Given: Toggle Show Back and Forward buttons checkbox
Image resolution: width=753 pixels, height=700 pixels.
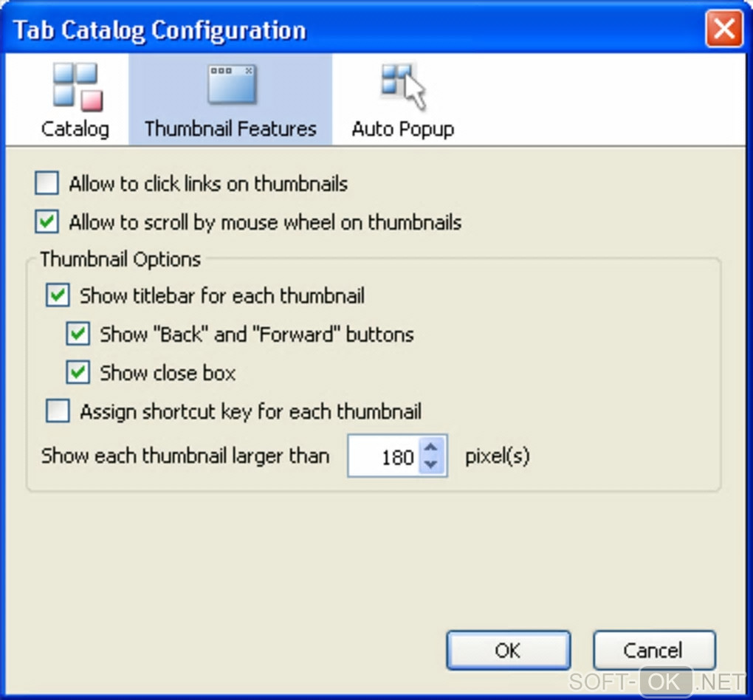Looking at the screenshot, I should coord(78,334).
